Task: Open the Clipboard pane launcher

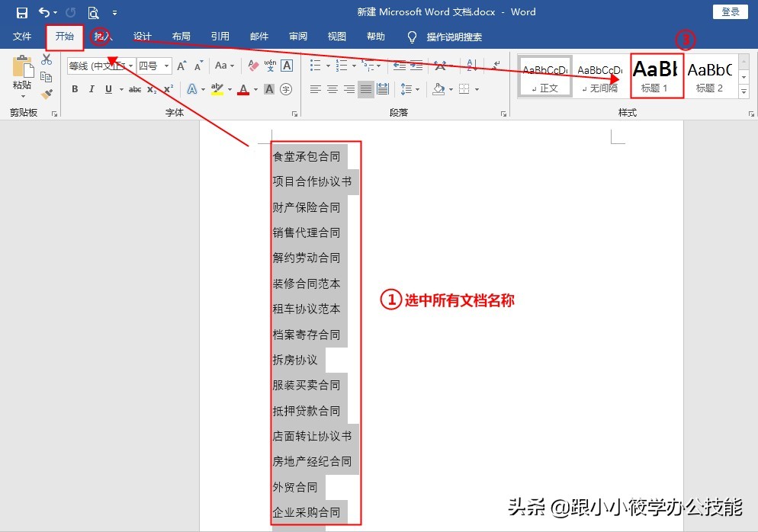Action: [x=55, y=114]
